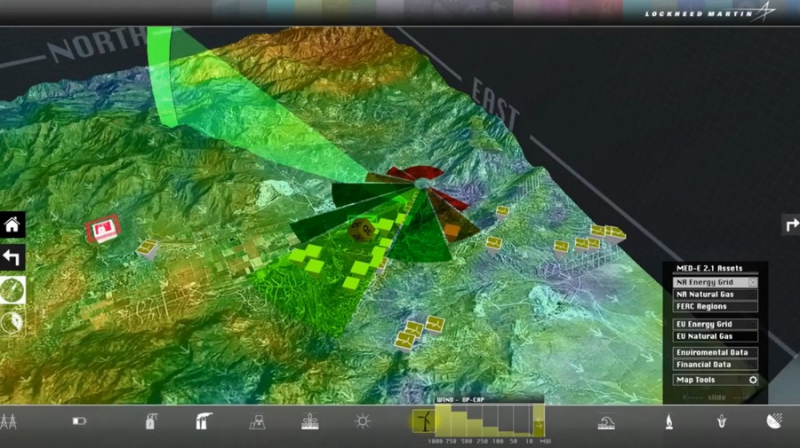Click the forward arrow on right edge
The image size is (800, 448).
789,225
